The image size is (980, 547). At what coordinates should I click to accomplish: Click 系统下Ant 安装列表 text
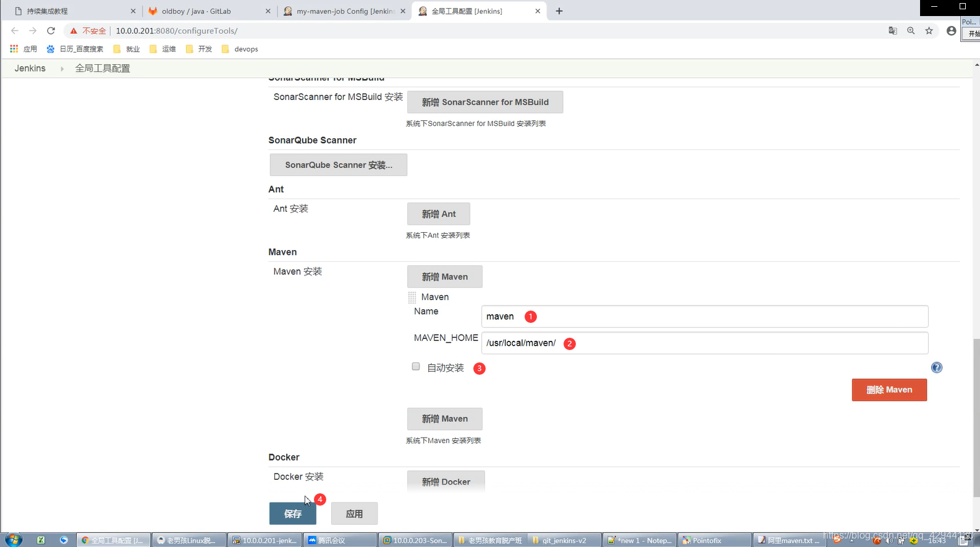[437, 235]
